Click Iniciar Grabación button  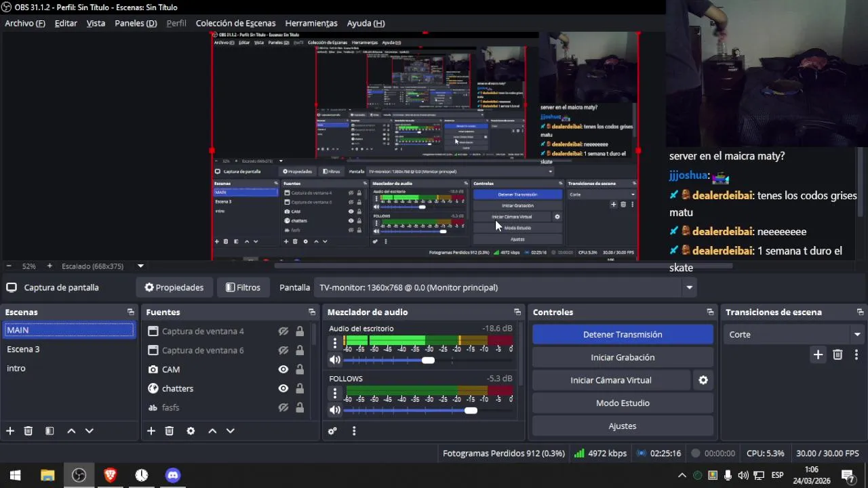pyautogui.click(x=623, y=357)
